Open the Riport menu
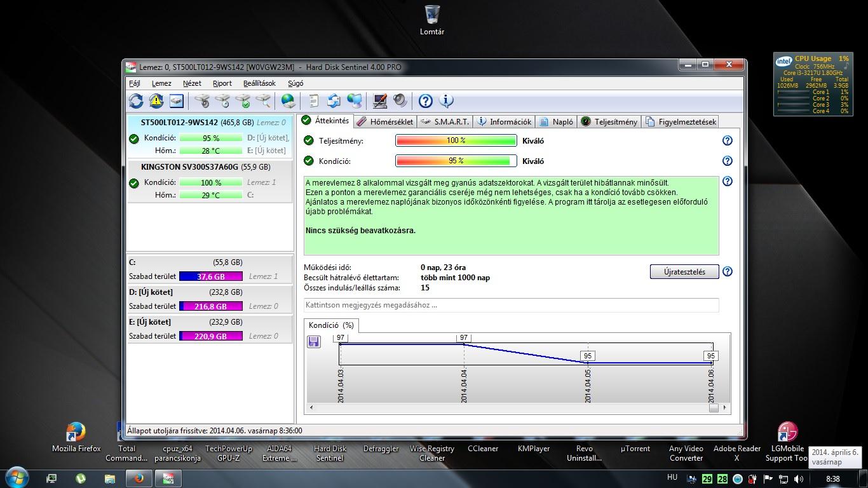The width and height of the screenshot is (868, 488). [x=222, y=83]
